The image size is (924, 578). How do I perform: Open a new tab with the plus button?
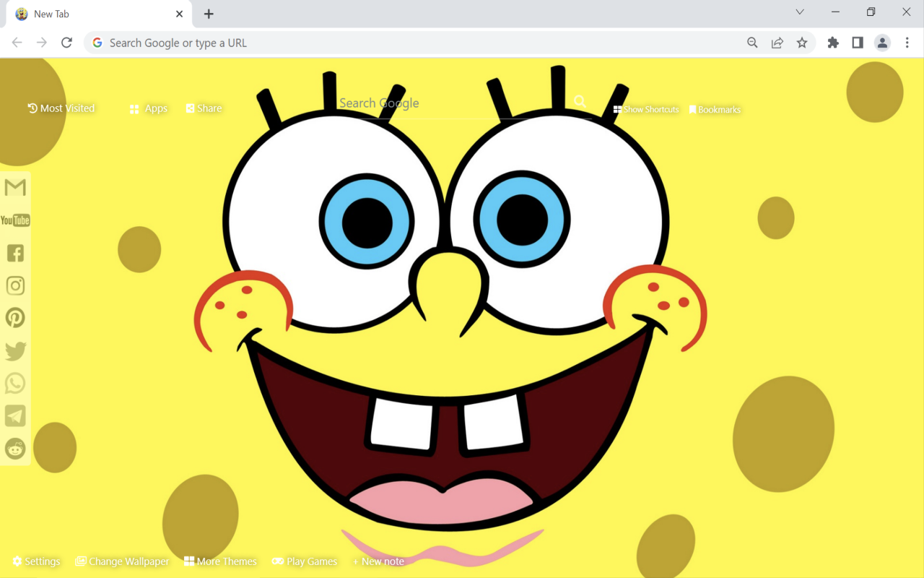point(209,14)
